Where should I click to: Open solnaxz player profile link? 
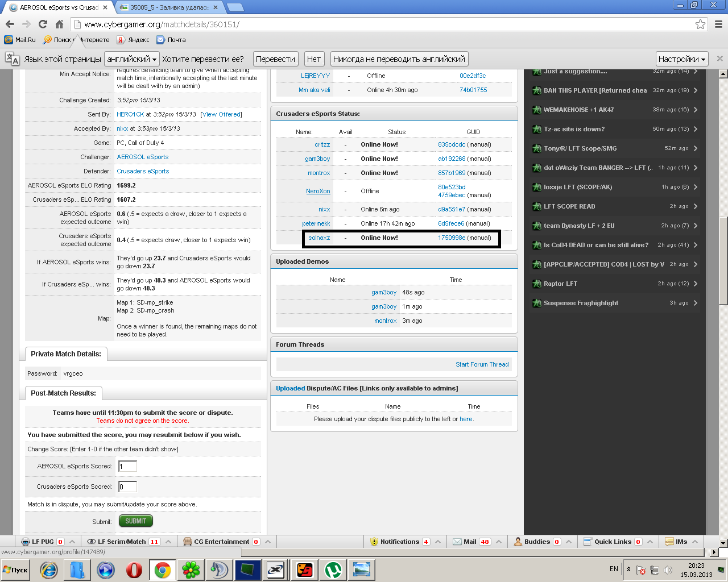[x=319, y=238]
